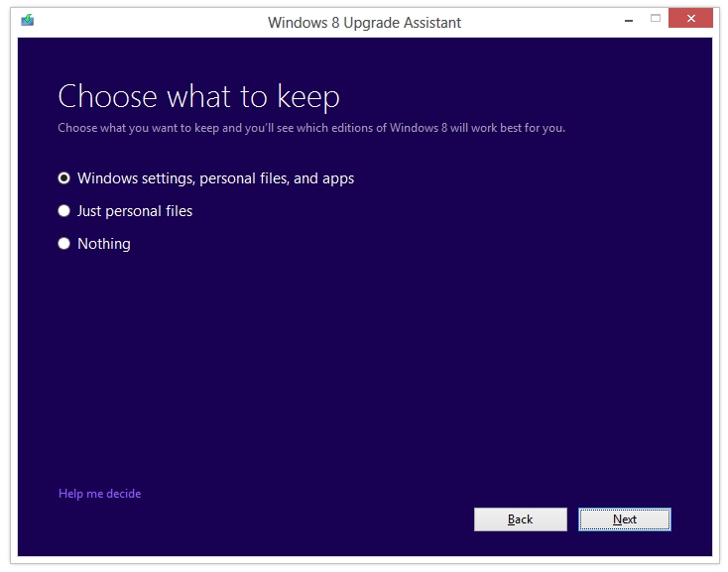Click the Upgrade Assistant icon in title bar
Image resolution: width=728 pixels, height=572 pixels.
pos(28,21)
